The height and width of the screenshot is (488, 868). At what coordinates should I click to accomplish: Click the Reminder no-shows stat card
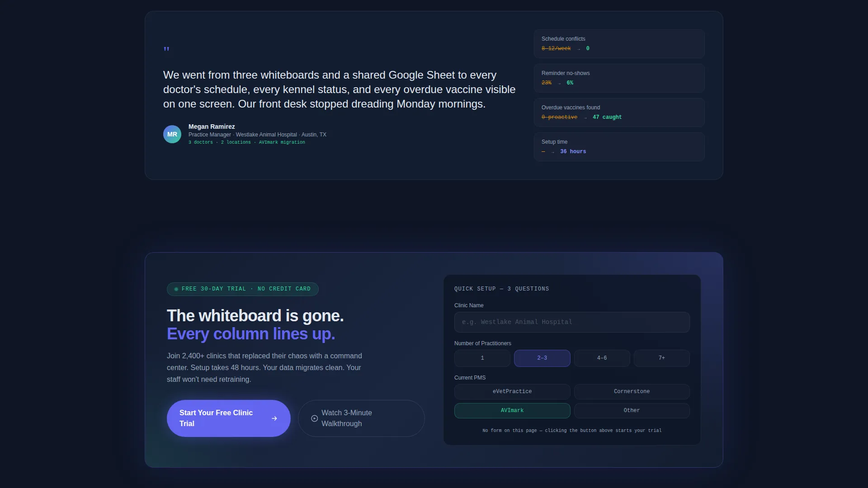(619, 78)
